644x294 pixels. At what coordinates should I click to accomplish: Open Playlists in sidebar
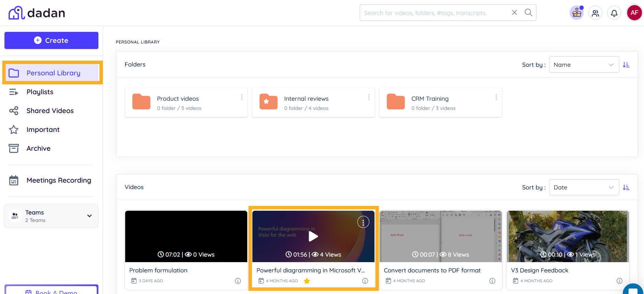(40, 92)
